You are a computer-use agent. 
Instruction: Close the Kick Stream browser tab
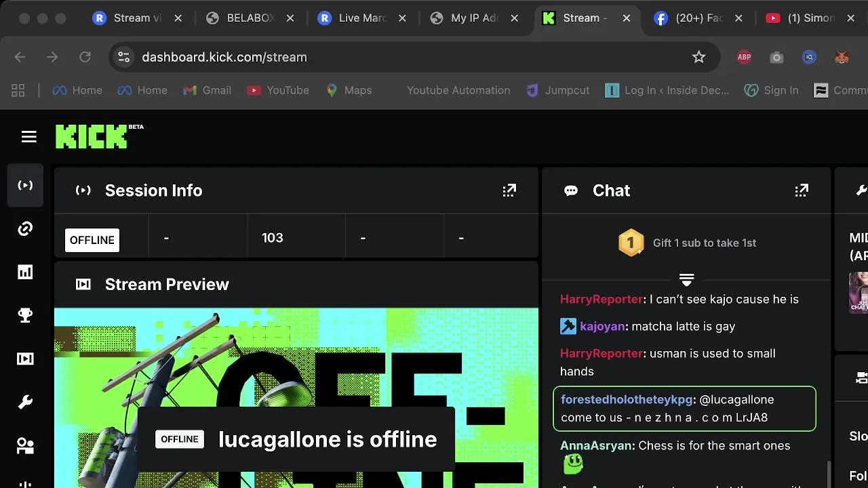(627, 18)
